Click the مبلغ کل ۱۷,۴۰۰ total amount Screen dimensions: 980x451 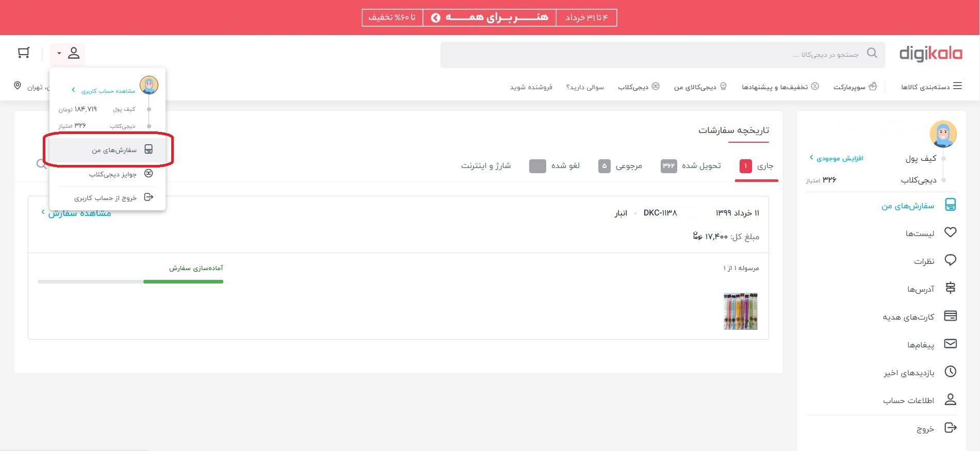coord(726,237)
